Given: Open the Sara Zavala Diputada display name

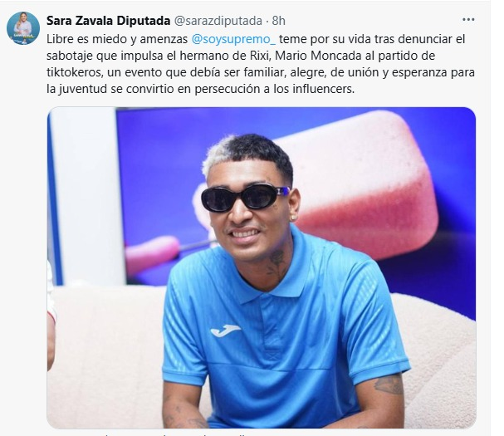Looking at the screenshot, I should tap(108, 21).
